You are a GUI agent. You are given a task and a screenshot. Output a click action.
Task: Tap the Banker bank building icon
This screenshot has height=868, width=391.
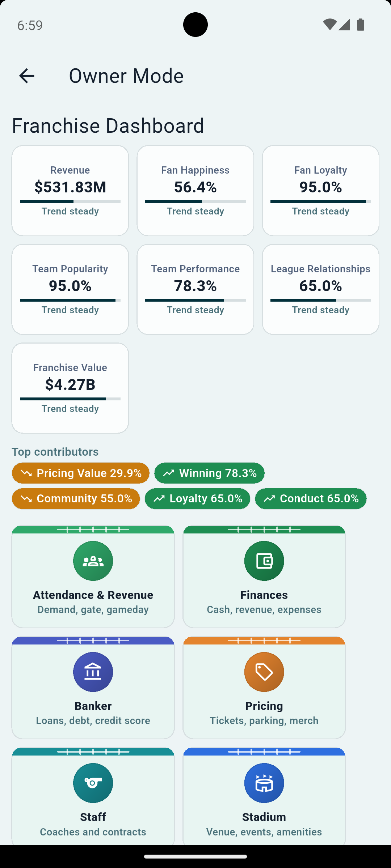(93, 672)
